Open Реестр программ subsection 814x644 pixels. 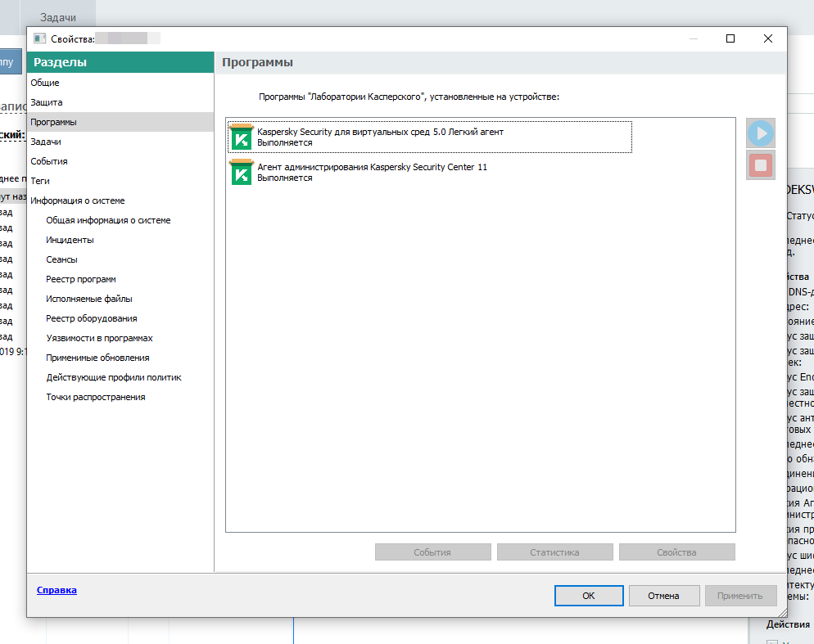(81, 280)
